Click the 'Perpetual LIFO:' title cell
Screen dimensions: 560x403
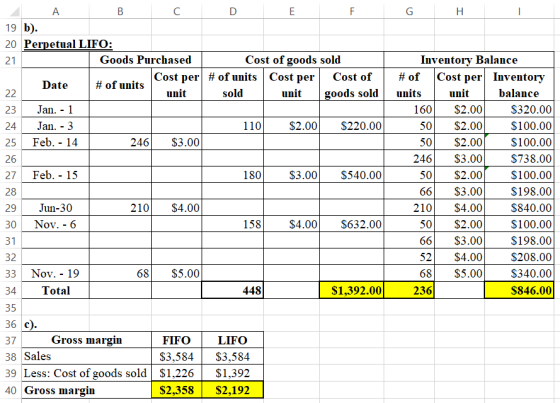pyautogui.click(x=68, y=44)
